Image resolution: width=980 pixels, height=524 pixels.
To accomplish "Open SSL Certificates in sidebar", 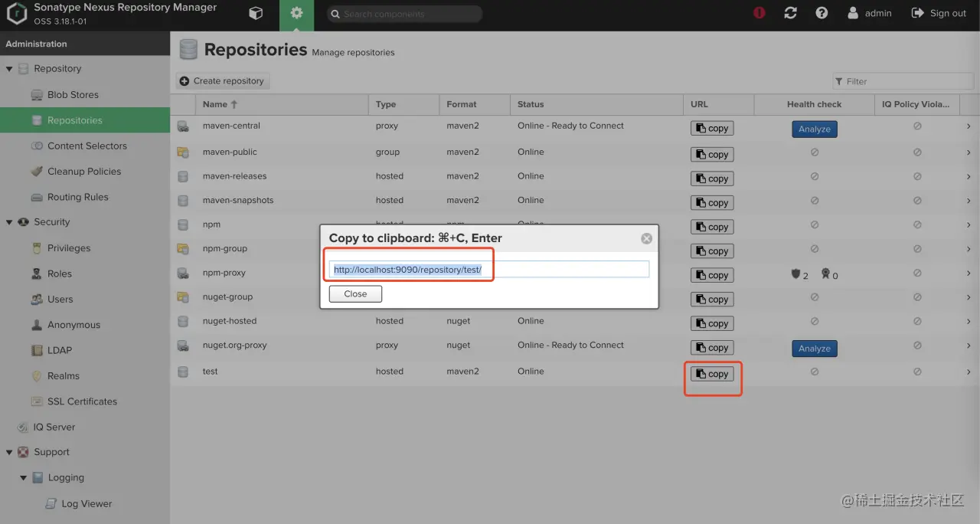I will click(82, 401).
